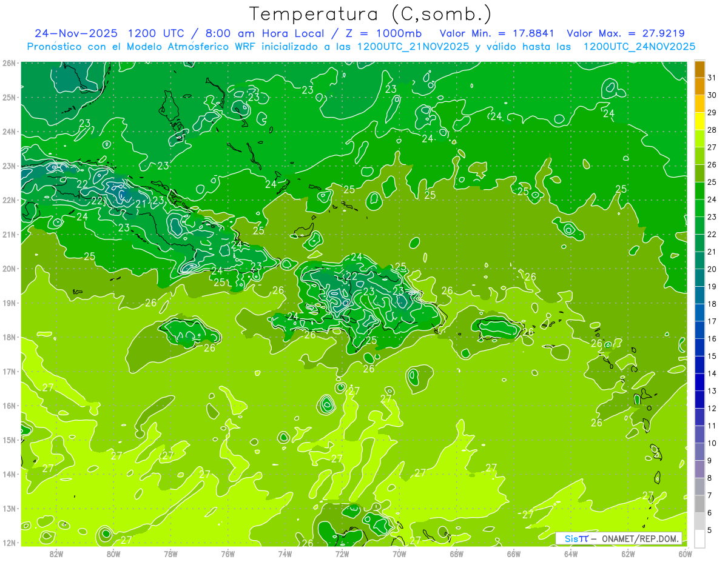Click the "64W" longitude axis label
The image size is (728, 562).
tap(570, 553)
